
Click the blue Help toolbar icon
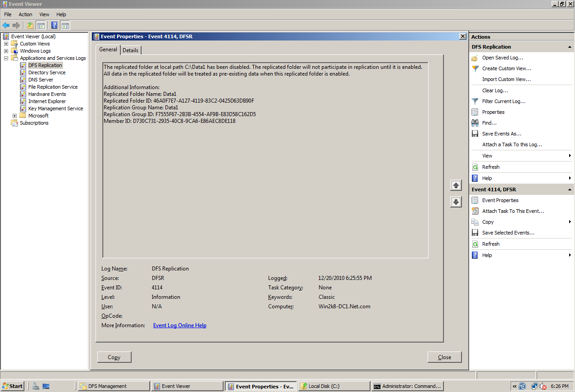coord(54,25)
